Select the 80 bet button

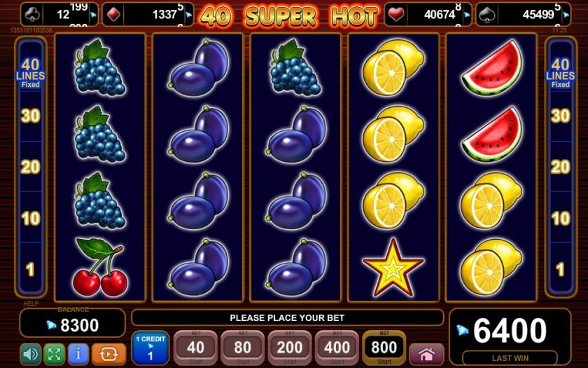point(243,348)
